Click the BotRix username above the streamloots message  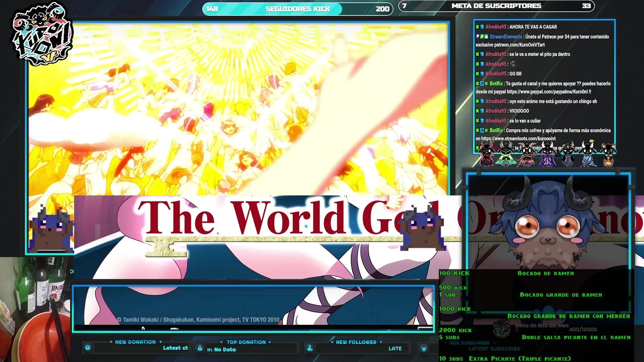tap(496, 130)
